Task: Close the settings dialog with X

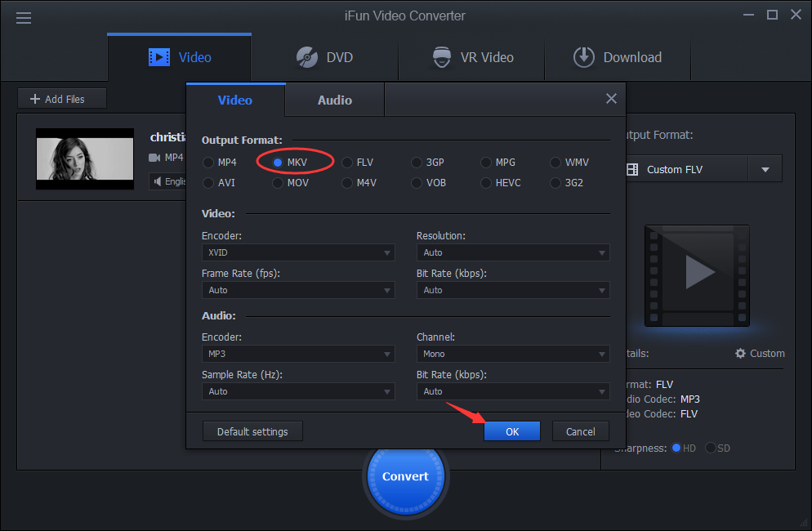Action: pyautogui.click(x=611, y=98)
